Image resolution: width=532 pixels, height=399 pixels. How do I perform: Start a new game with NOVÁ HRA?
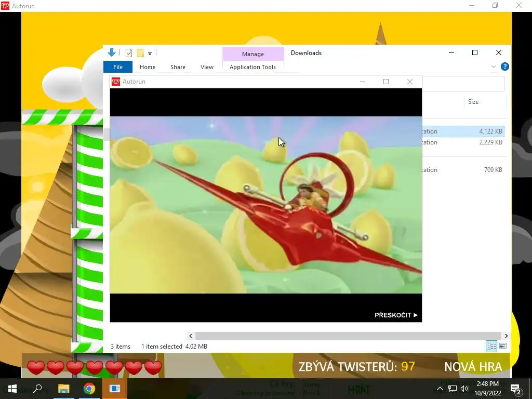(x=473, y=367)
